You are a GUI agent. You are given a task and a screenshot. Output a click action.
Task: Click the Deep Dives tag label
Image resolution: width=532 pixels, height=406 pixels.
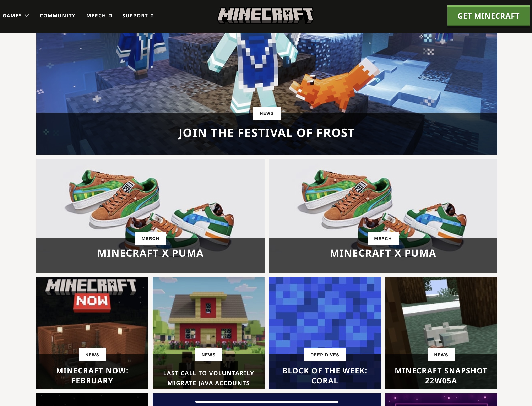325,355
